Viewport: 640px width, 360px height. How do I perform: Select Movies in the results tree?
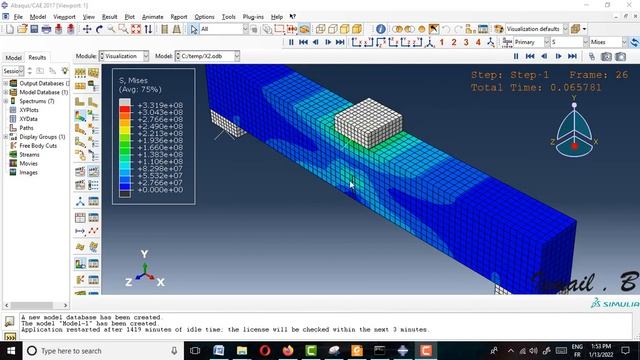click(29, 164)
